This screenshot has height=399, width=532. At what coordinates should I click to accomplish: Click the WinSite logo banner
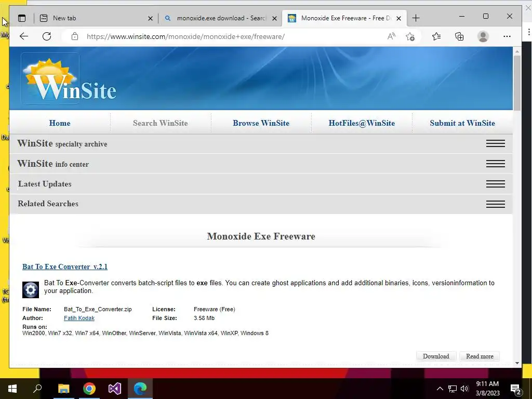tap(70, 79)
